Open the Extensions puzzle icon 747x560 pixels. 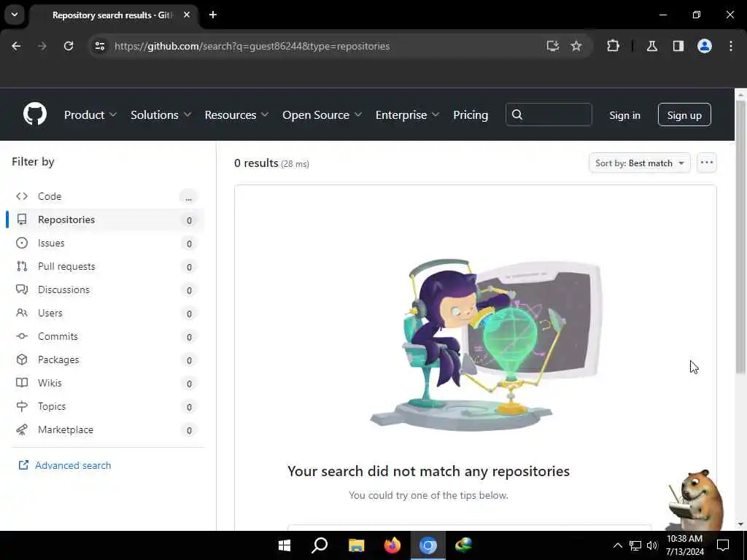click(613, 46)
